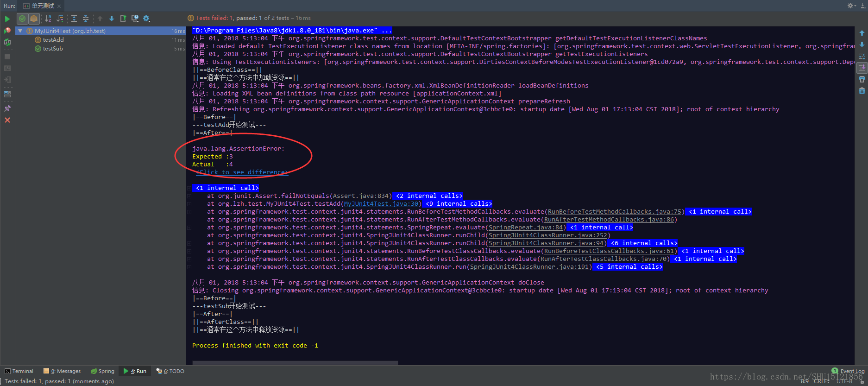Viewport: 868px width, 386px height.
Task: Open the Terminal tool window
Action: [19, 371]
